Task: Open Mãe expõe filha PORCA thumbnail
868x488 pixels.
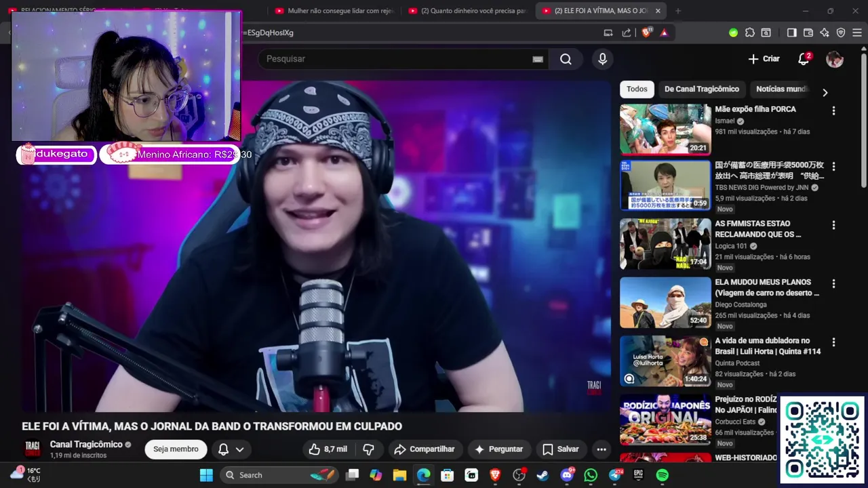Action: tap(665, 129)
